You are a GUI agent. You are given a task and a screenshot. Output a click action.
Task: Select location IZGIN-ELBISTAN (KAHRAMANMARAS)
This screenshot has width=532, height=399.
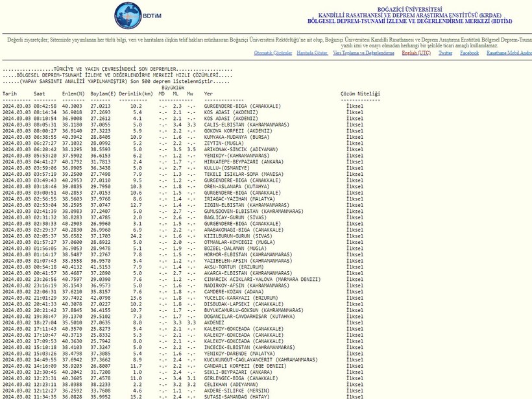(x=247, y=205)
